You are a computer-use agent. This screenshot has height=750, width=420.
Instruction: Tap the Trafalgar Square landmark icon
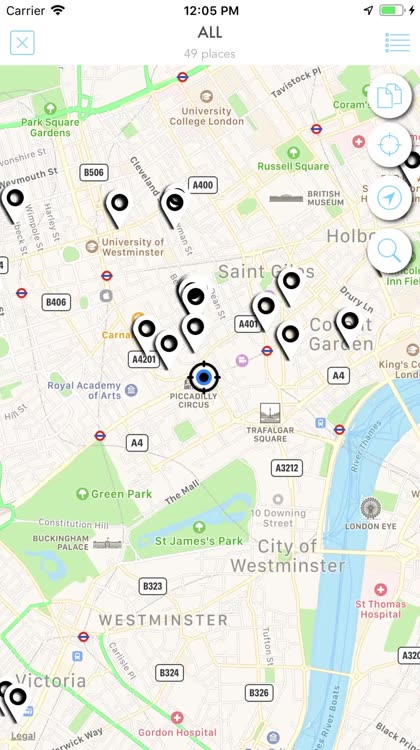[270, 412]
